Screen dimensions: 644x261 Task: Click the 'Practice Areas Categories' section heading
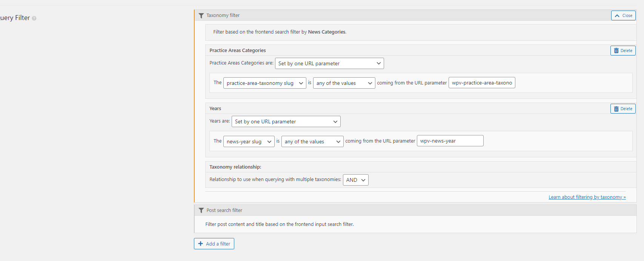[238, 51]
